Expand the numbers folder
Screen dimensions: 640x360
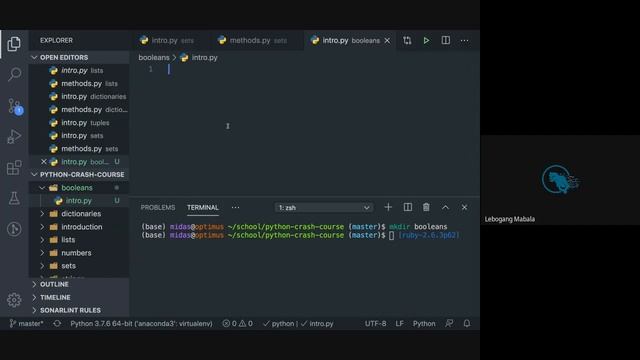42,253
